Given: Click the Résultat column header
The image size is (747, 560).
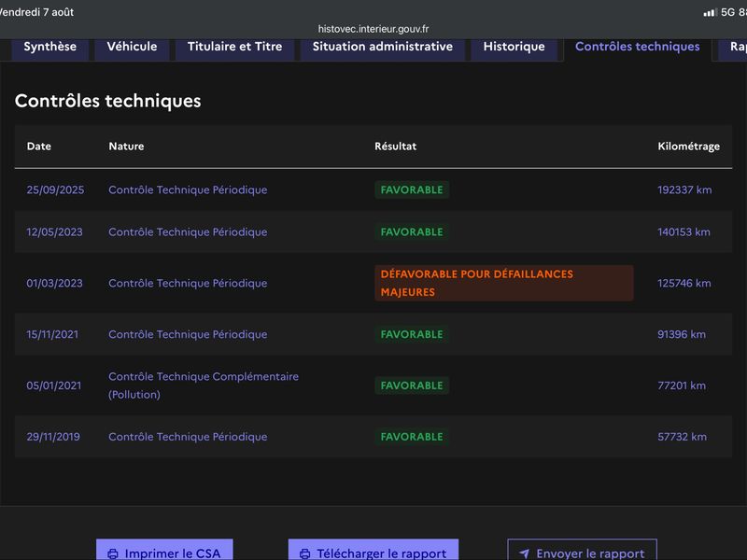Looking at the screenshot, I should coord(395,147).
